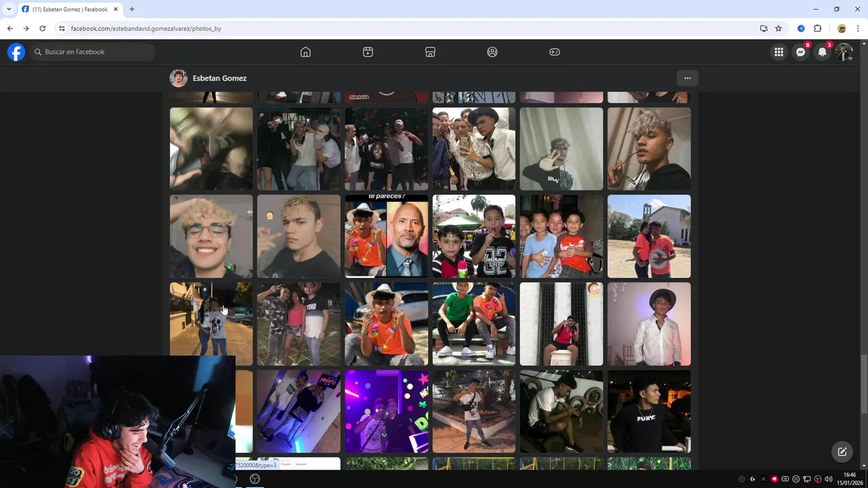Open the photo of boy holding sunglasses
The image size is (868, 488).
[x=649, y=149]
